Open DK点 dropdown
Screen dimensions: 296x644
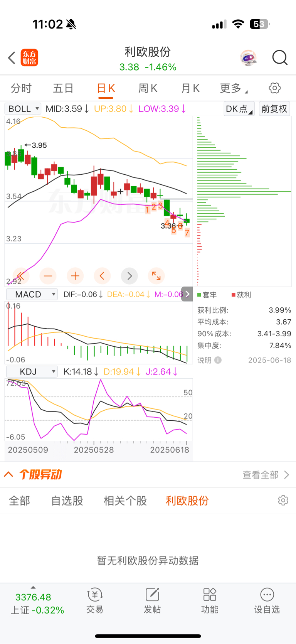click(239, 109)
